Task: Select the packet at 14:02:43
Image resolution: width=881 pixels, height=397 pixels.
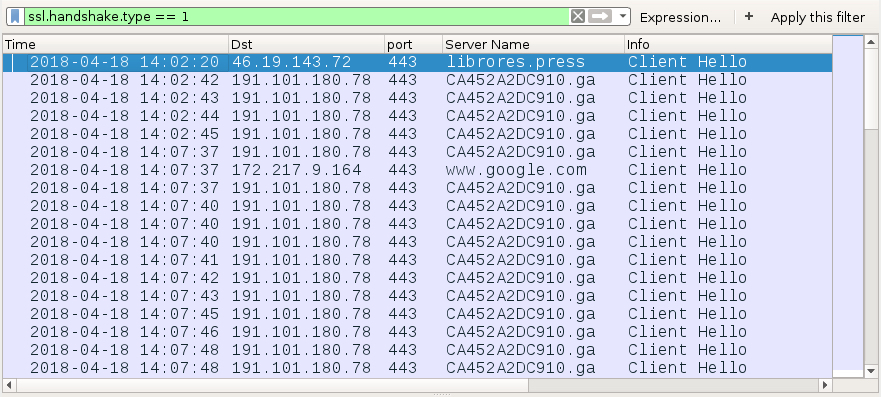Action: pyautogui.click(x=417, y=98)
